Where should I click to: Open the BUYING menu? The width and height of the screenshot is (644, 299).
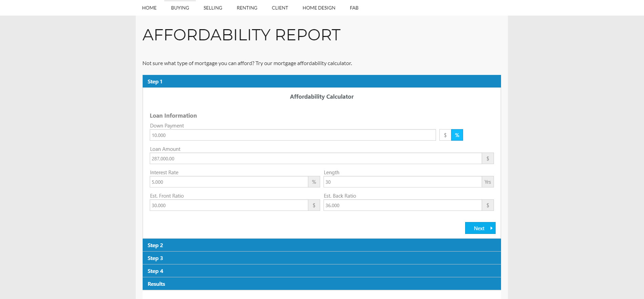pyautogui.click(x=180, y=8)
